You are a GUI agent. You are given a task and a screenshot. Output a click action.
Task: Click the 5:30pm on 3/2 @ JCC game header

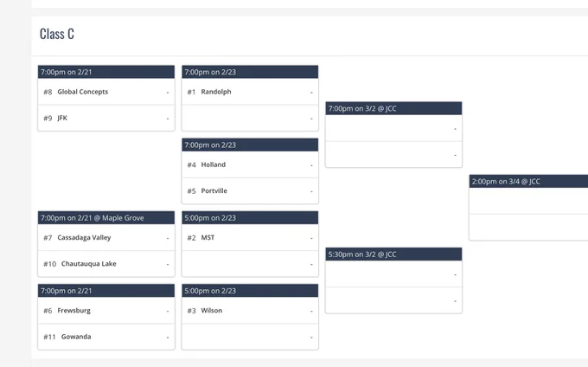pos(393,254)
